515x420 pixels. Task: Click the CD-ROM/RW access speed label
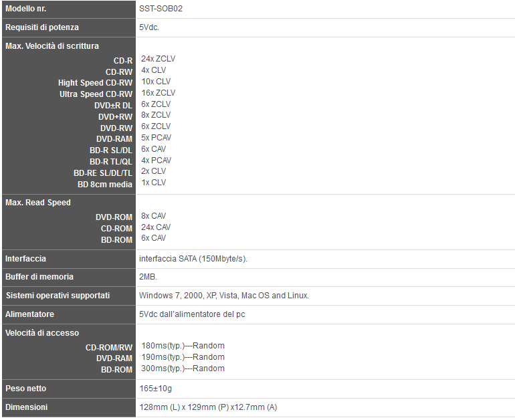[109, 347]
